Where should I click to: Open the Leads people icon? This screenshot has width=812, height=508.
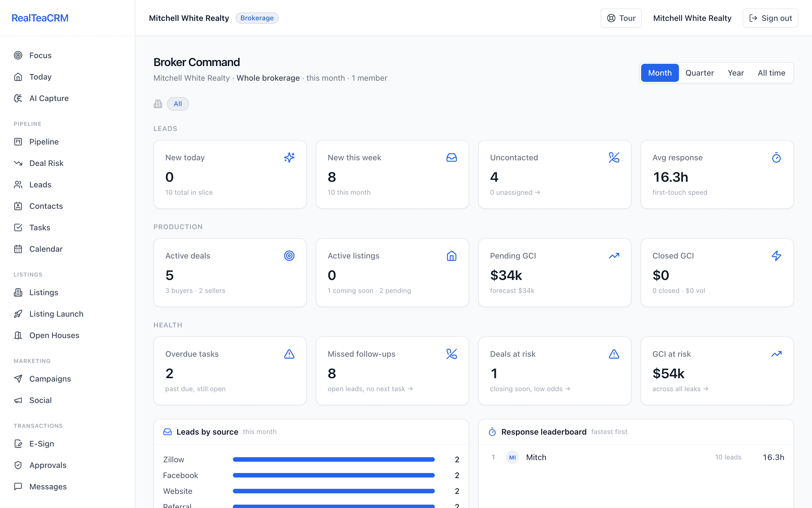pos(18,185)
